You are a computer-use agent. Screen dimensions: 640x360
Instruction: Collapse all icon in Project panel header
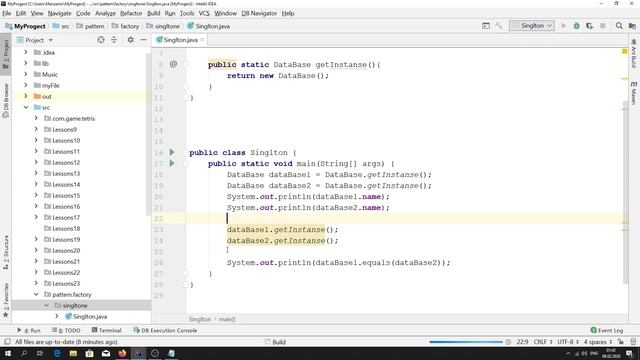coord(114,40)
